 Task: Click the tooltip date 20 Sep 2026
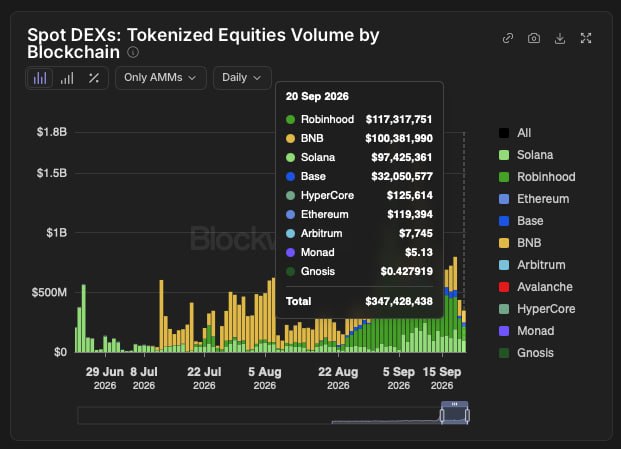point(317,96)
